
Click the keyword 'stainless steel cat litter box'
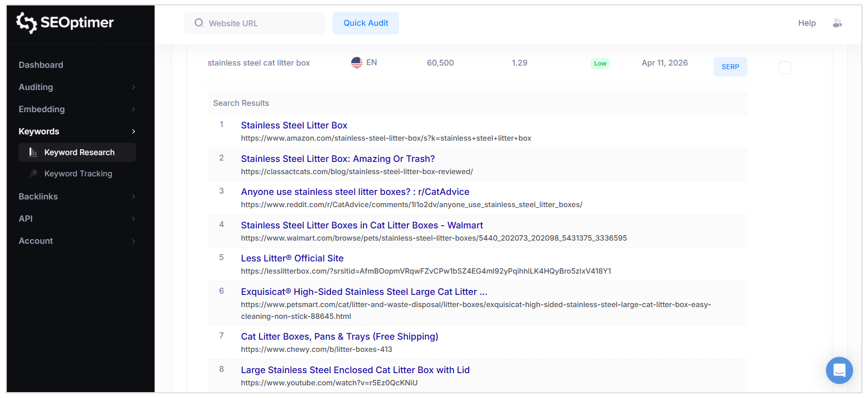coord(259,63)
